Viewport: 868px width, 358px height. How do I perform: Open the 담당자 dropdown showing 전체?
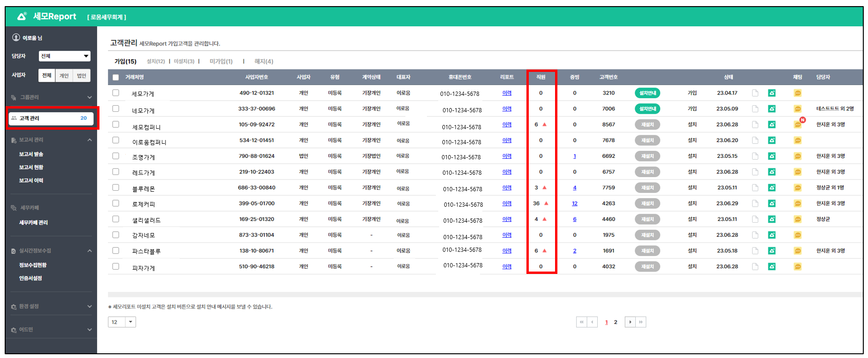pos(64,56)
